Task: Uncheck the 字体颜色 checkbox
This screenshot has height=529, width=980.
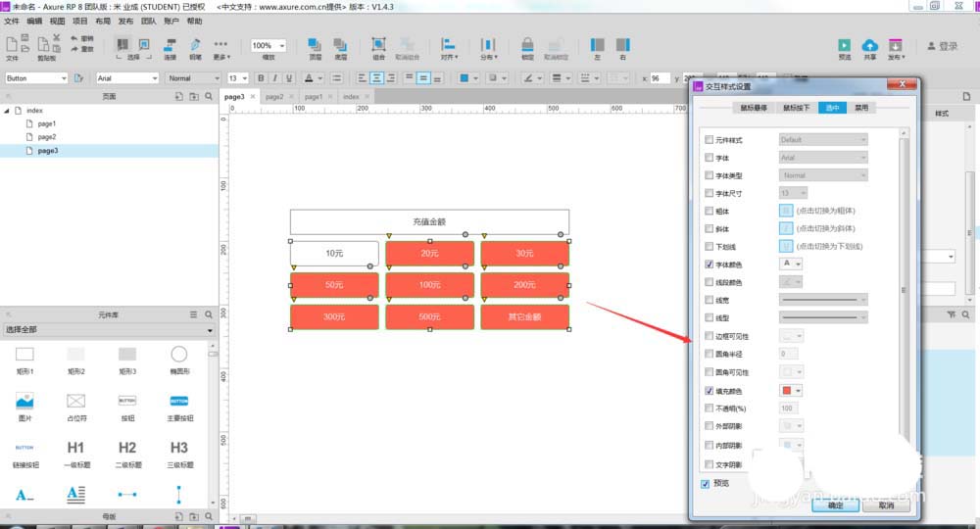Action: [x=709, y=264]
